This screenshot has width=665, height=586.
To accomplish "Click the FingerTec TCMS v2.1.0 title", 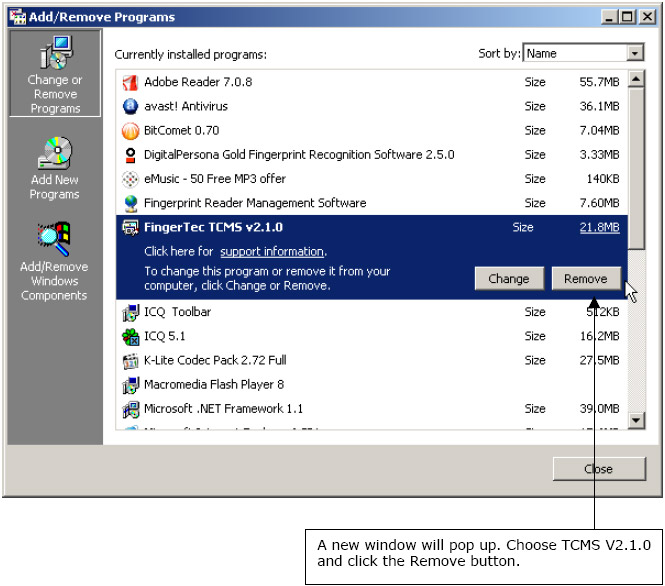I will 213,227.
